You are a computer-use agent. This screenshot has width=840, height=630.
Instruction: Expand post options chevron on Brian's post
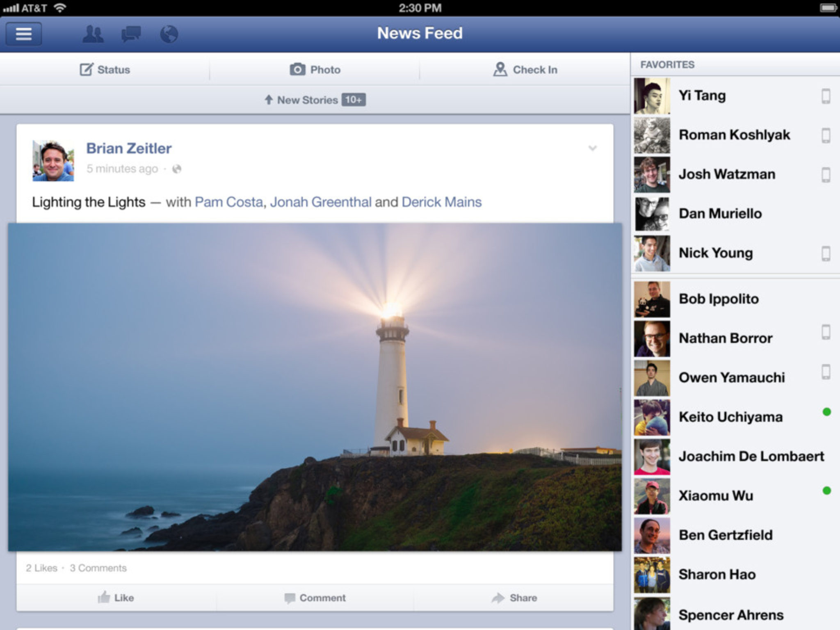click(x=592, y=148)
